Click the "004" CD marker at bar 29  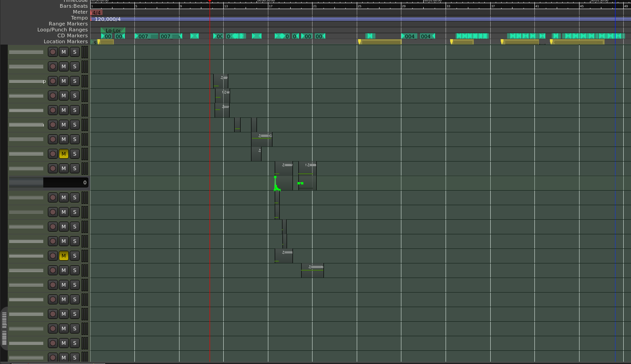pos(410,36)
